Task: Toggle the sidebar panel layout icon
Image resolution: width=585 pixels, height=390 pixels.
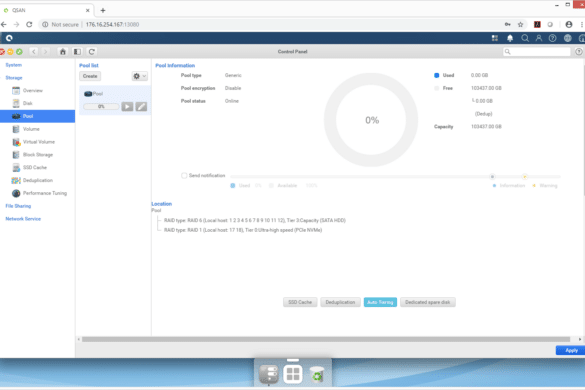Action: point(77,52)
